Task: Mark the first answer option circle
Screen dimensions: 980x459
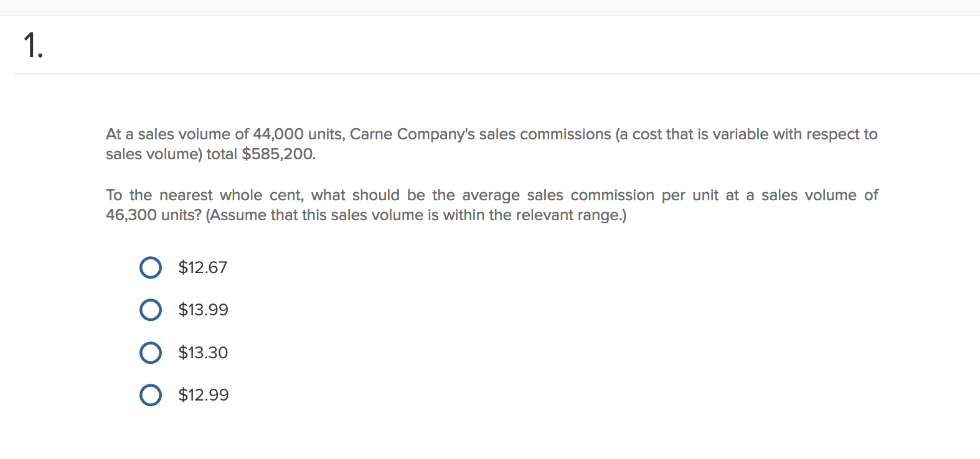Action: tap(150, 267)
